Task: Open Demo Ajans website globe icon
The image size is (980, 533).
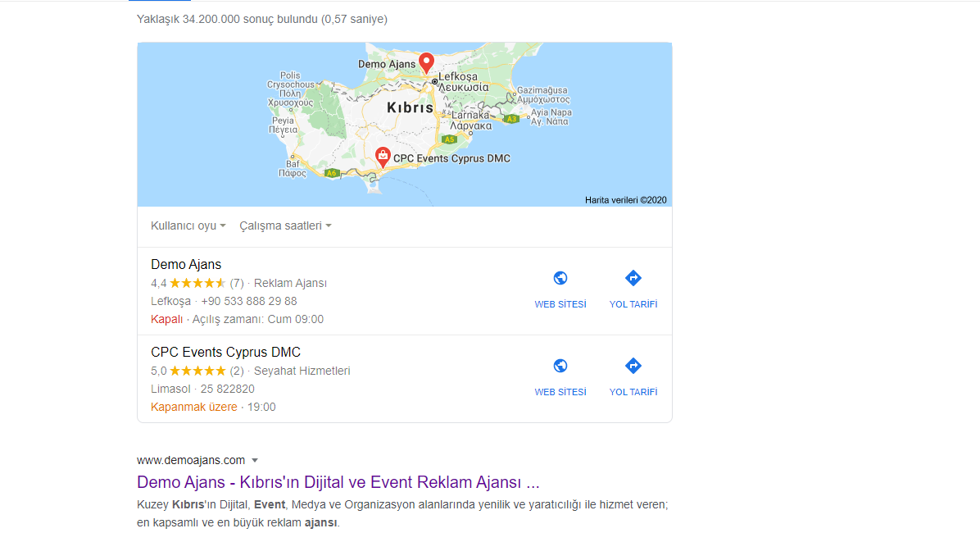Action: (560, 278)
